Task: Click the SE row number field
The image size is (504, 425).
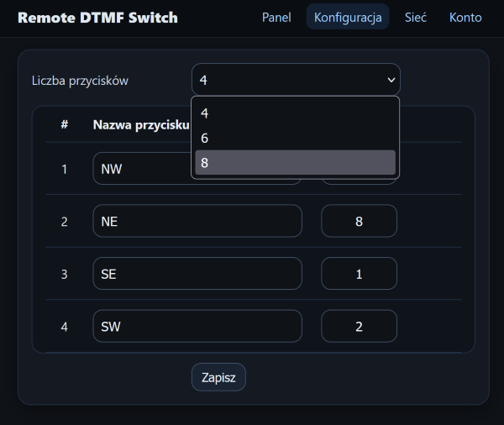Action: (x=359, y=274)
